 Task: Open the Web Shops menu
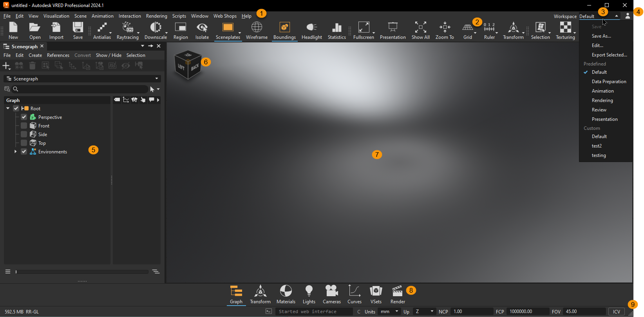click(225, 16)
